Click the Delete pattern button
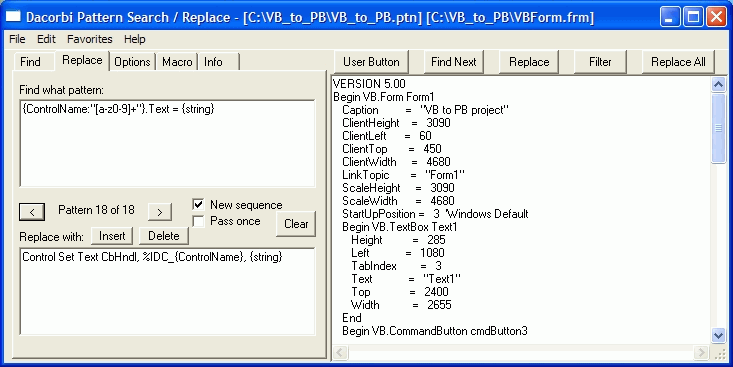This screenshot has height=367, width=733. pyautogui.click(x=164, y=236)
